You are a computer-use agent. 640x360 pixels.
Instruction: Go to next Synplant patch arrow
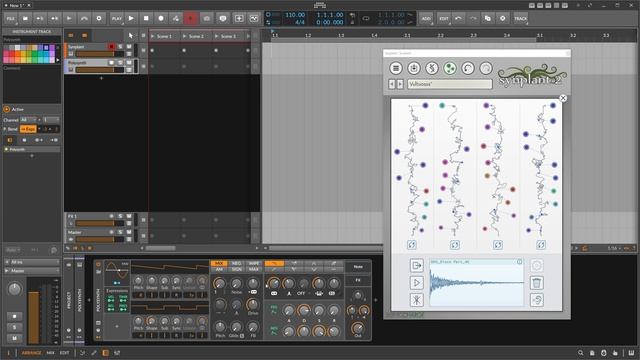tap(400, 84)
